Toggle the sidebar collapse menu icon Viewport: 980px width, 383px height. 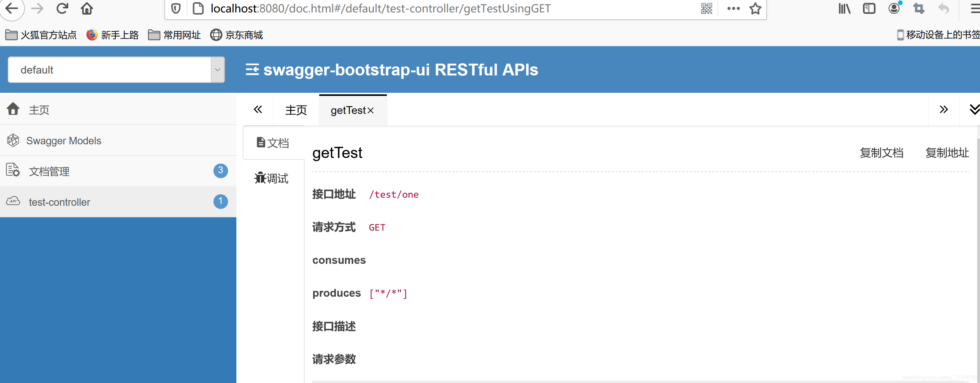pos(252,70)
